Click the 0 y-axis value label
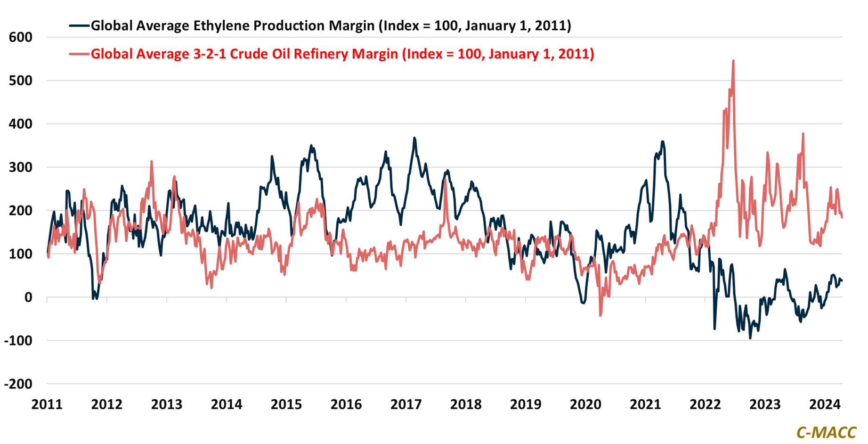The width and height of the screenshot is (868, 444). [28, 297]
